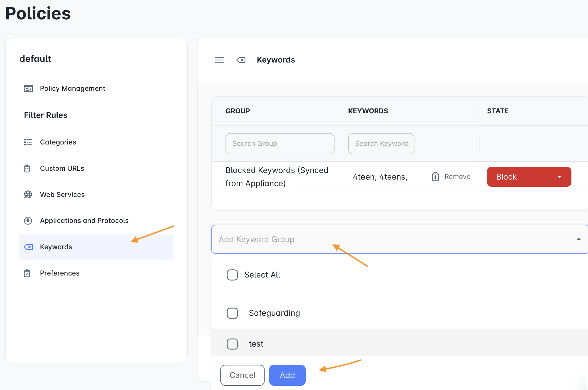Open the Block state dropdown
Viewport: 588px width, 390px height.
coord(529,177)
